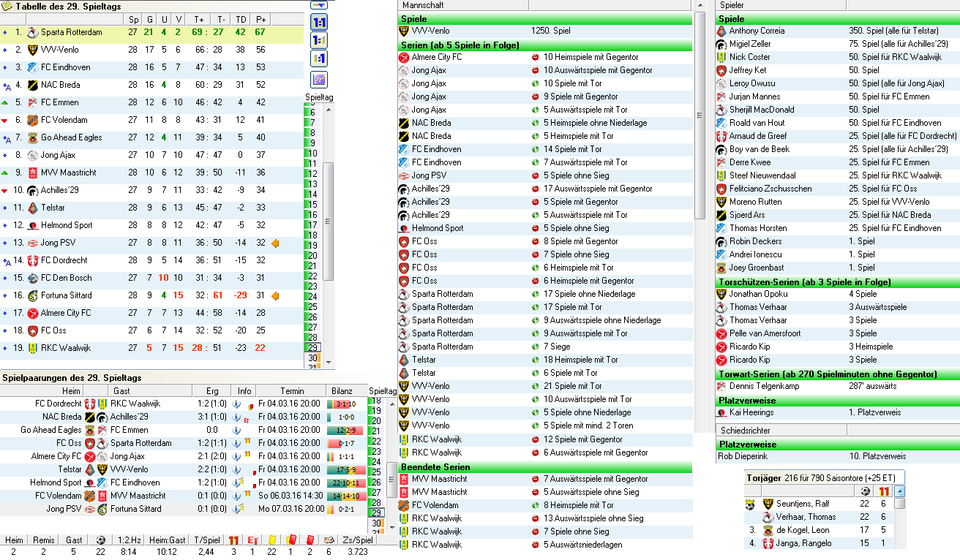Click the Mannschaft column header

coord(464,5)
